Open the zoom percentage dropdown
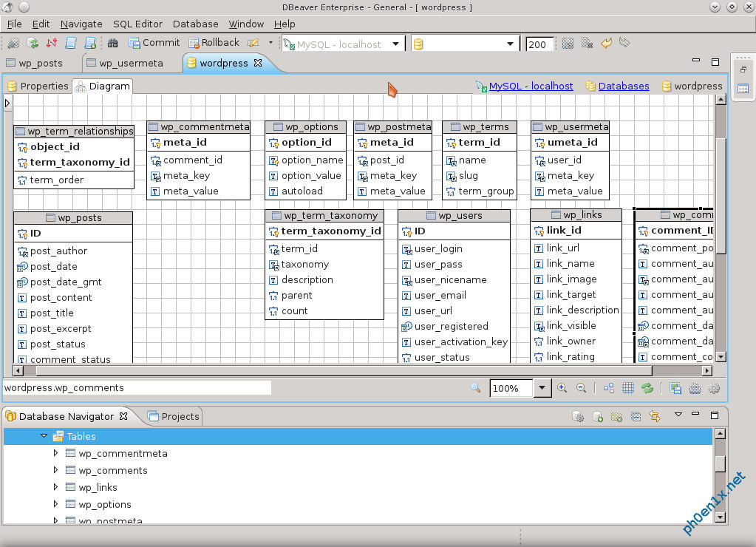This screenshot has height=547, width=756. [542, 388]
